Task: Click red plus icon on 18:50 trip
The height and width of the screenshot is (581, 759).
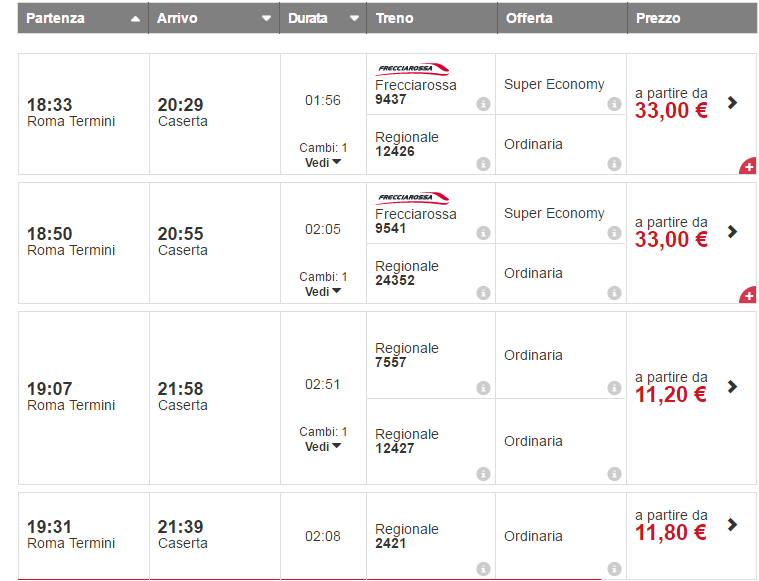Action: (748, 295)
